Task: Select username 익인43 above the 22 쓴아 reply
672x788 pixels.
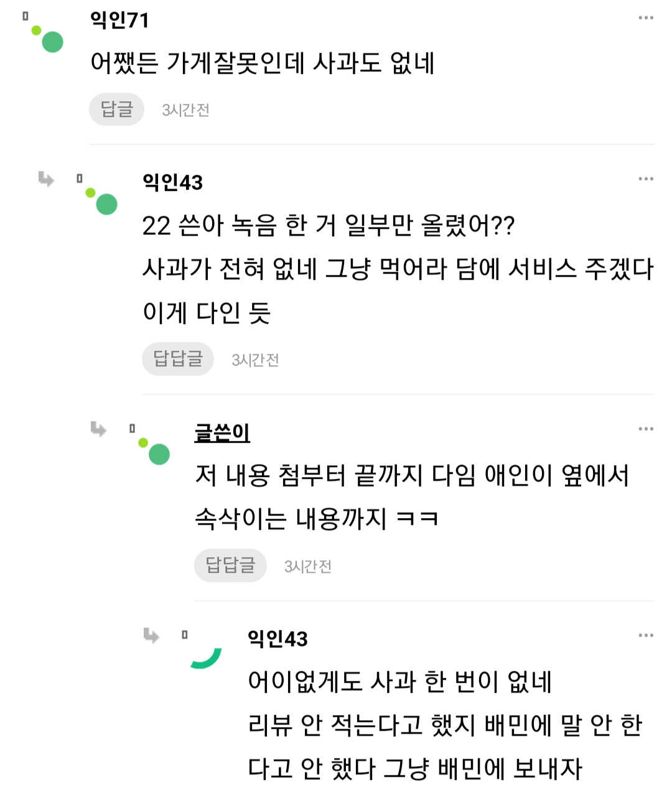Action: point(172,182)
